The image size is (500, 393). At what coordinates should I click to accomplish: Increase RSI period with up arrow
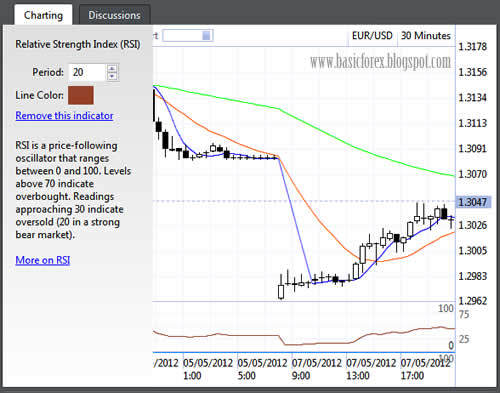coord(112,68)
